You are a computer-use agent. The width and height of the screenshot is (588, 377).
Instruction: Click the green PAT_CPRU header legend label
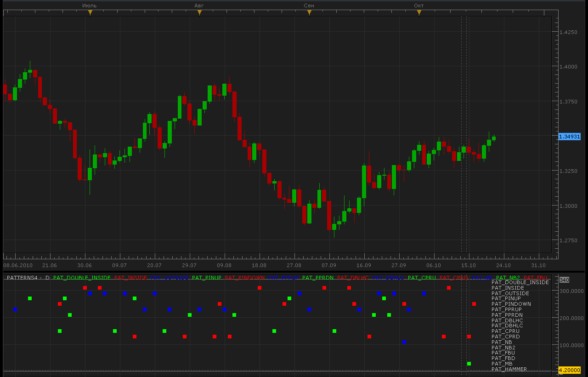(x=422, y=278)
